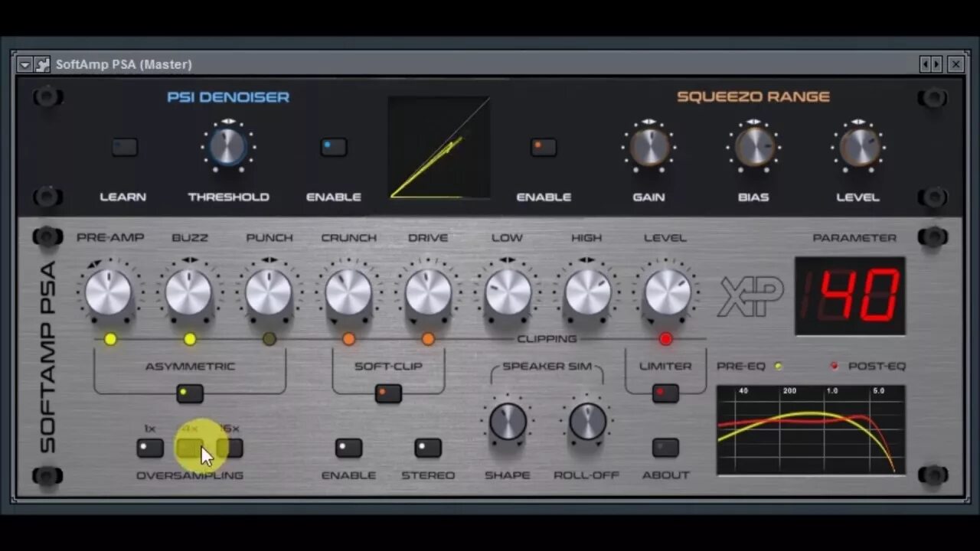Click the Parameter value display showing 40

(x=850, y=296)
